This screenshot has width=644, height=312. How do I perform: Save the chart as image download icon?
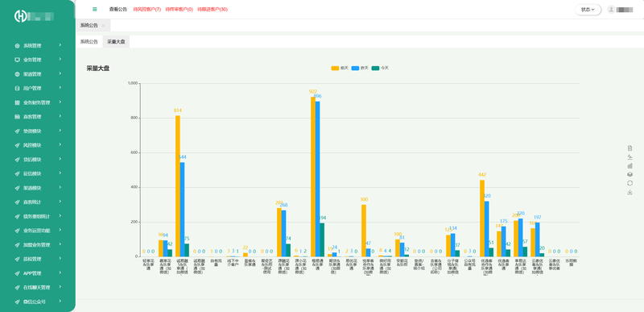click(x=630, y=192)
